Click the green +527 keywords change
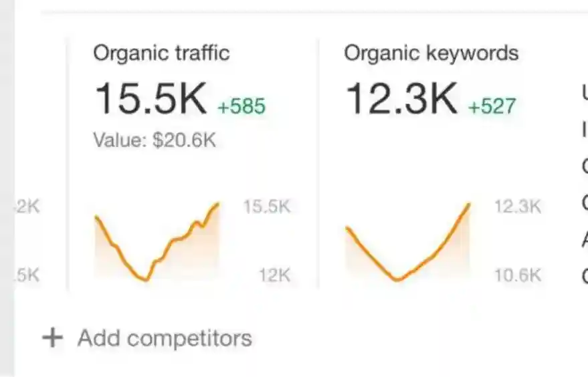 tap(492, 106)
